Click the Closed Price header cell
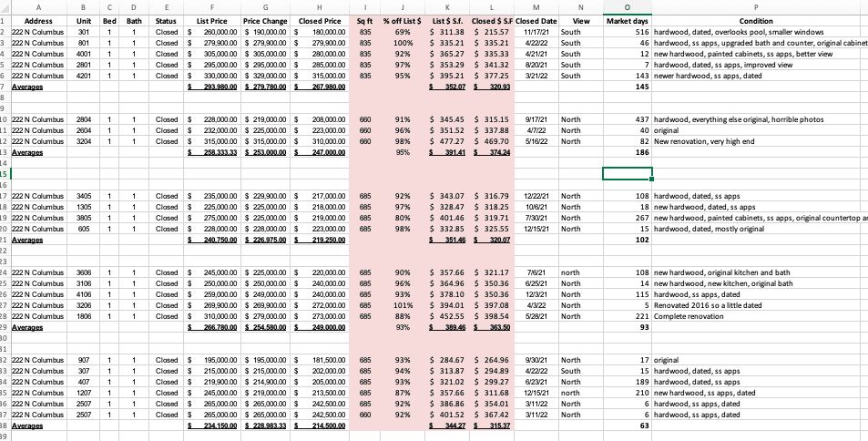868x441 pixels. tap(320, 19)
